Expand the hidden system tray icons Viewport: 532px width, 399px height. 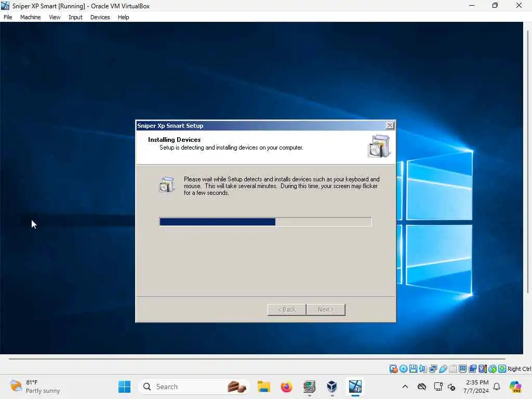(x=405, y=387)
